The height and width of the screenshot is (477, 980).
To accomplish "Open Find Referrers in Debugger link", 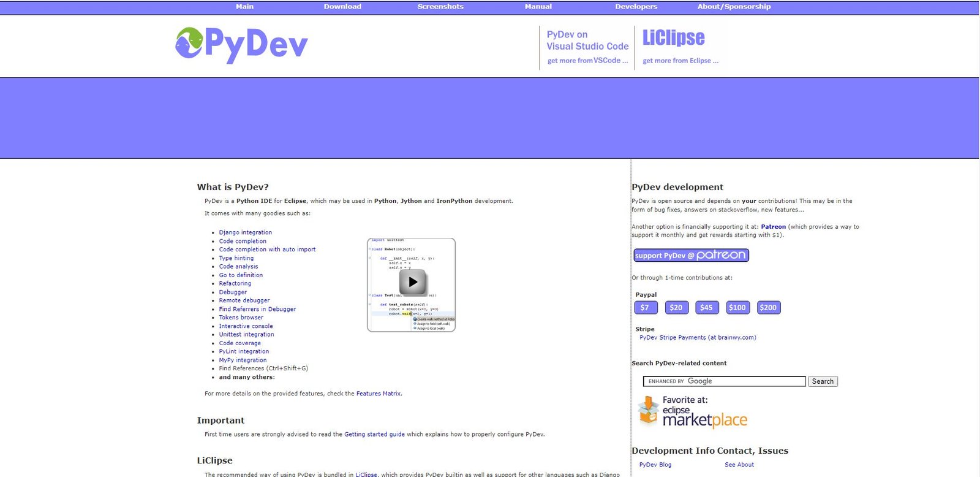I will pos(257,309).
